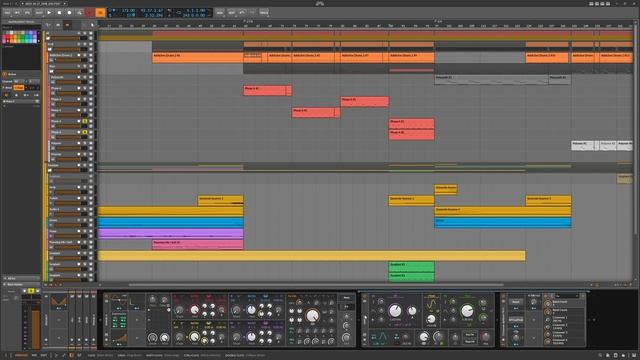Collapse the top group track folder icon
This screenshot has width=640, height=360.
pos(48,38)
